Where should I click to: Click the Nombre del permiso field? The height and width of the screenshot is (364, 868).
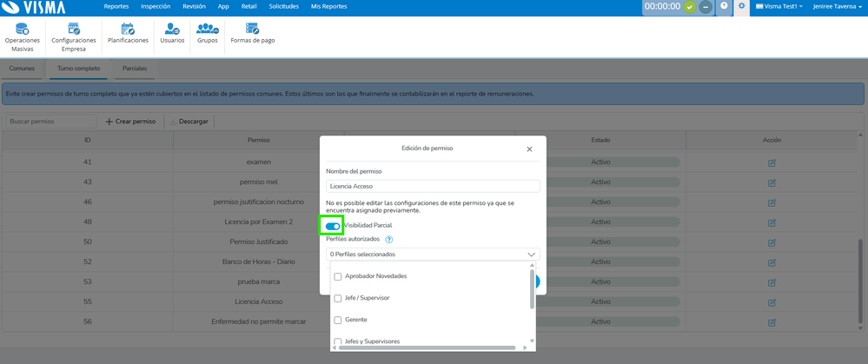point(433,187)
